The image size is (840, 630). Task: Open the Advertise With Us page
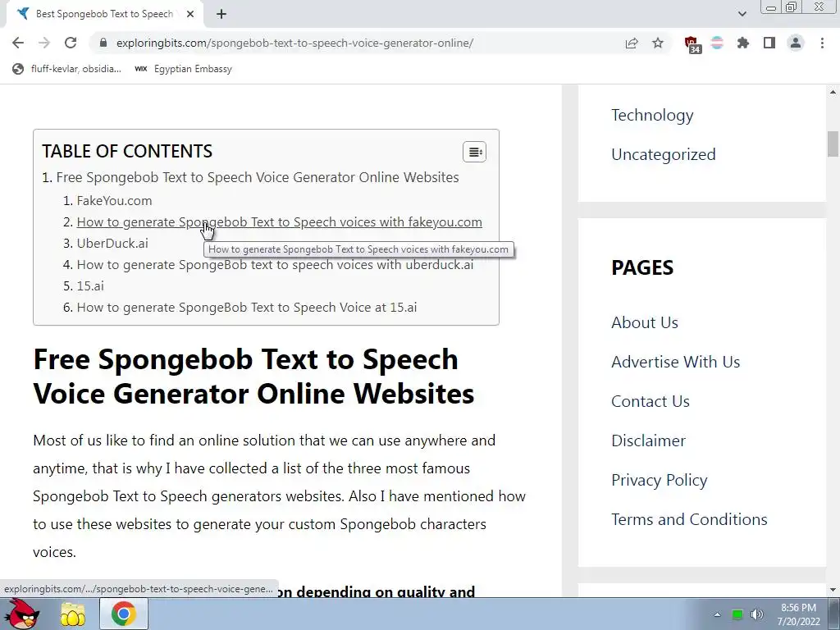pyautogui.click(x=676, y=362)
